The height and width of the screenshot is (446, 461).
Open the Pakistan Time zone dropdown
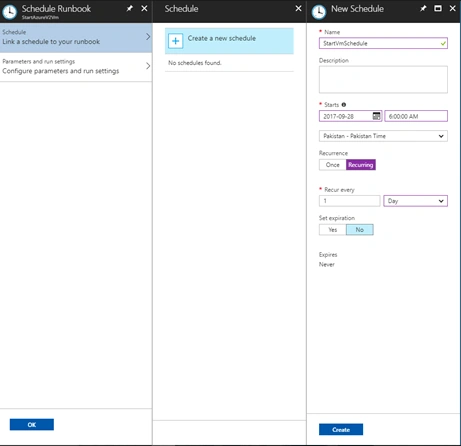tap(383, 136)
